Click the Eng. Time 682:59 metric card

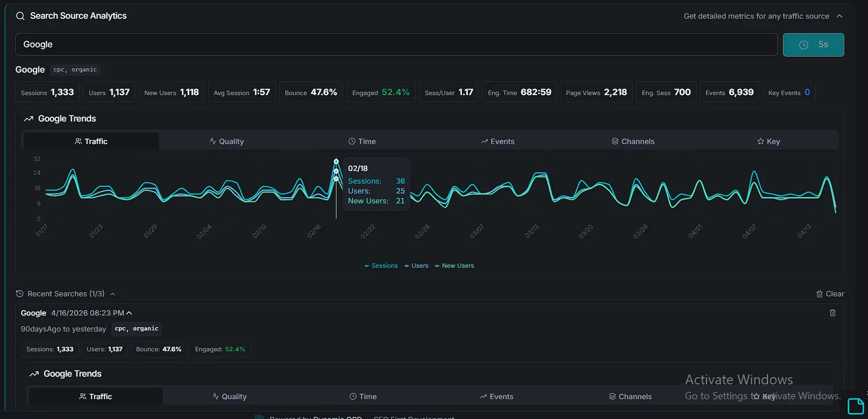tap(520, 92)
